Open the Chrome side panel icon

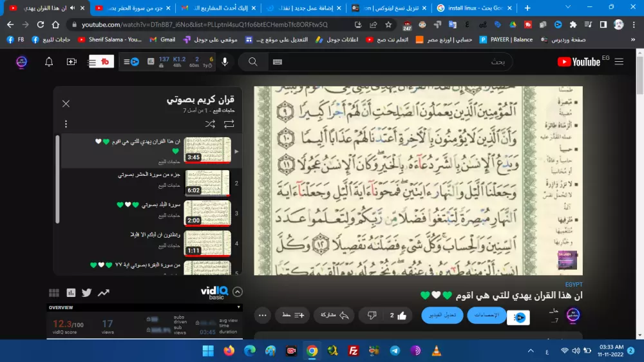603,24
